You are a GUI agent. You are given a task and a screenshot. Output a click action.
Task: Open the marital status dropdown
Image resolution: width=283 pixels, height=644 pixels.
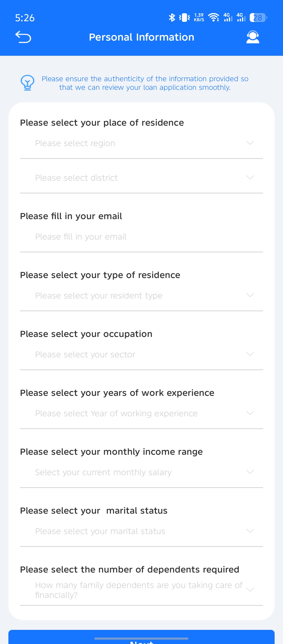tap(141, 531)
